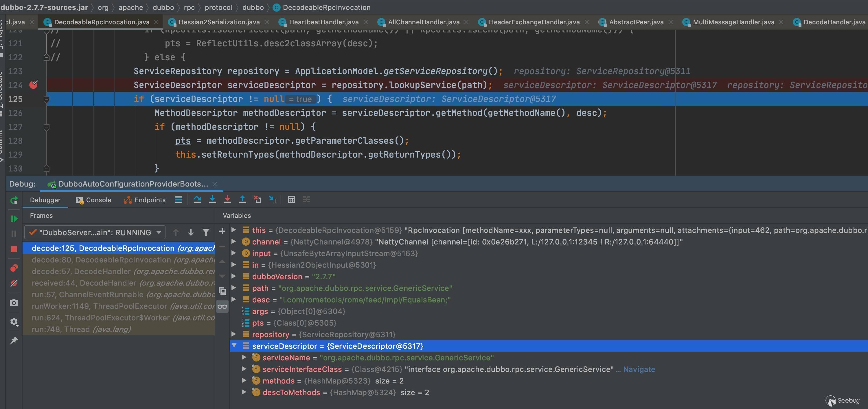This screenshot has width=868, height=409.
Task: Toggle Mute Breakpoints icon
Action: pos(14,284)
